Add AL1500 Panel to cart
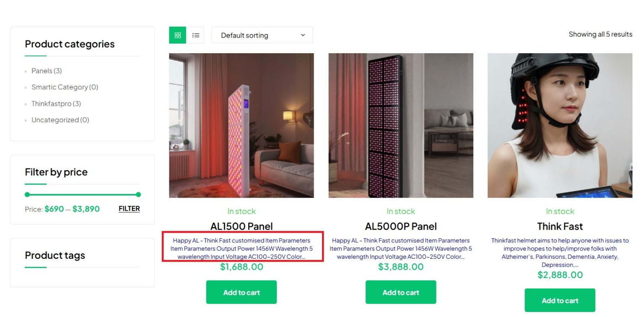 point(241,292)
